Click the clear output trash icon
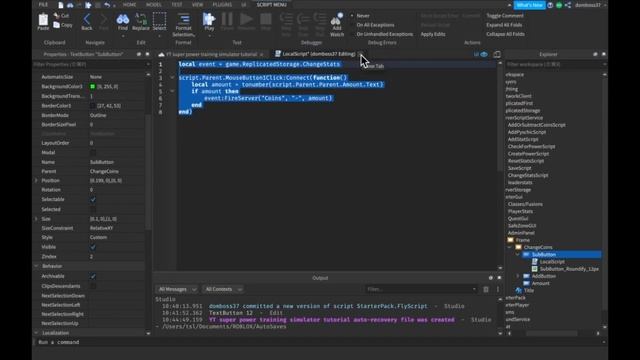 click(x=486, y=289)
